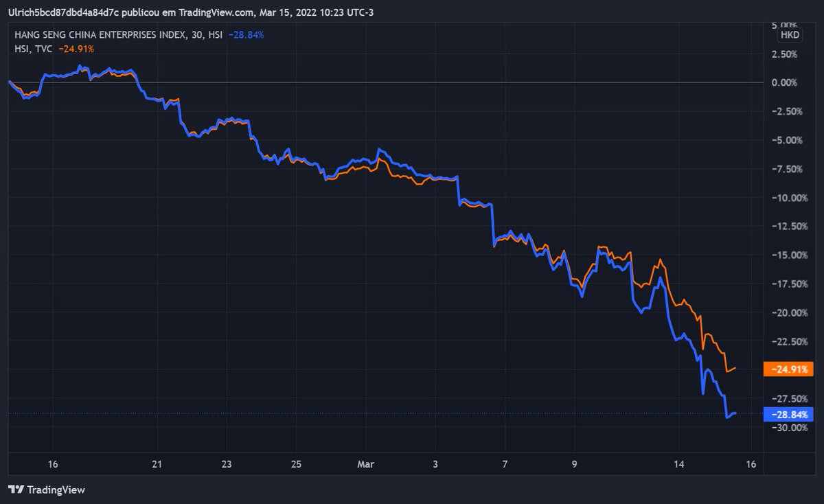Select the HANG SENG CHINA ENTERPRISES INDEX legend

pyautogui.click(x=118, y=34)
